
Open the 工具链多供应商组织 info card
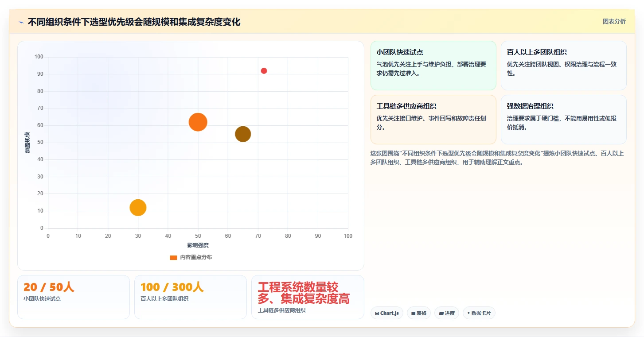tap(433, 120)
